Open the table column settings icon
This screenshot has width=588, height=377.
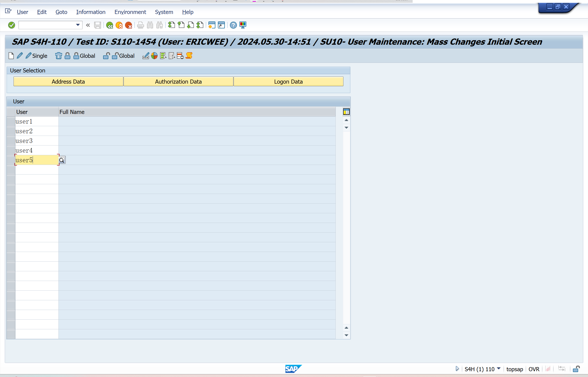point(346,112)
